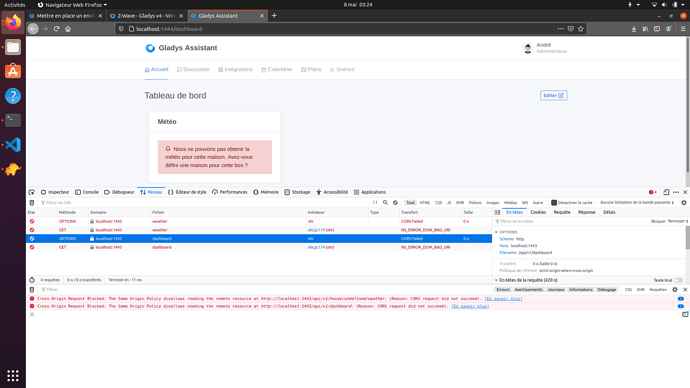Open the devtools three-dots options menu
690x388 pixels.
pos(676,192)
